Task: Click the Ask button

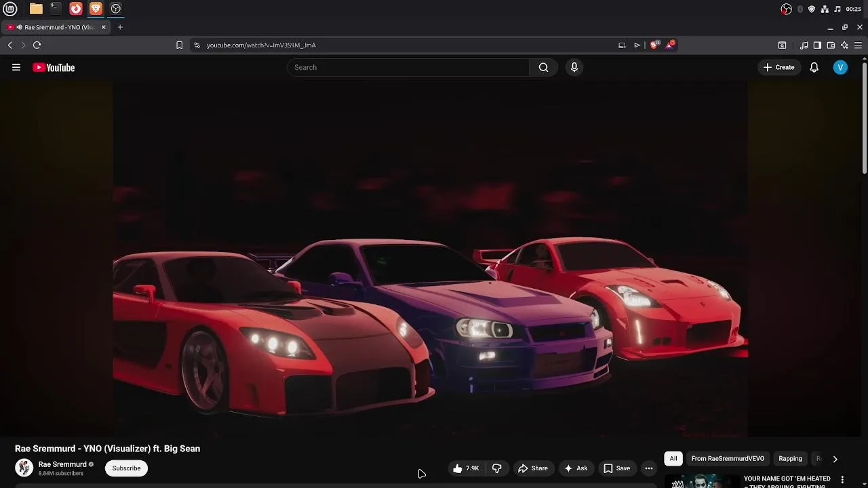Action: pos(576,468)
